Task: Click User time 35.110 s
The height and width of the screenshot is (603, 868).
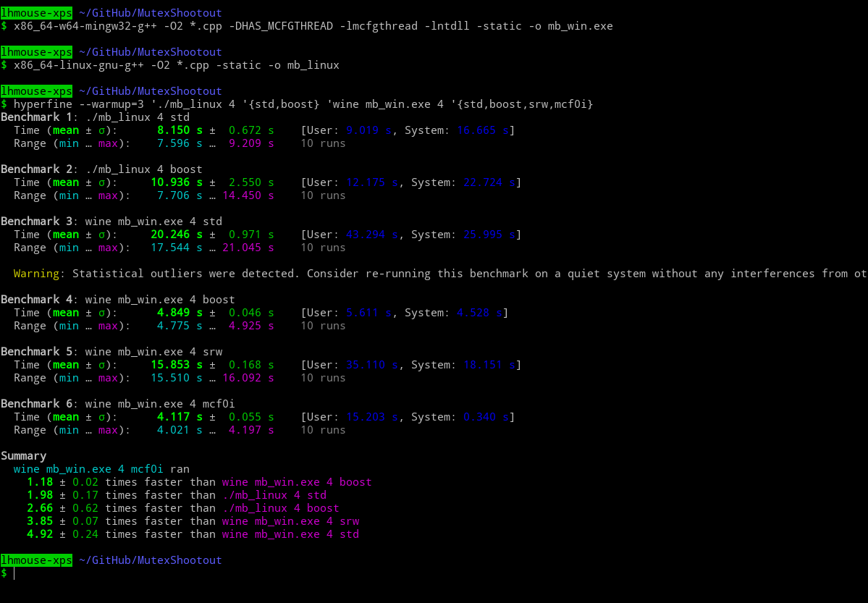Action: (x=372, y=365)
